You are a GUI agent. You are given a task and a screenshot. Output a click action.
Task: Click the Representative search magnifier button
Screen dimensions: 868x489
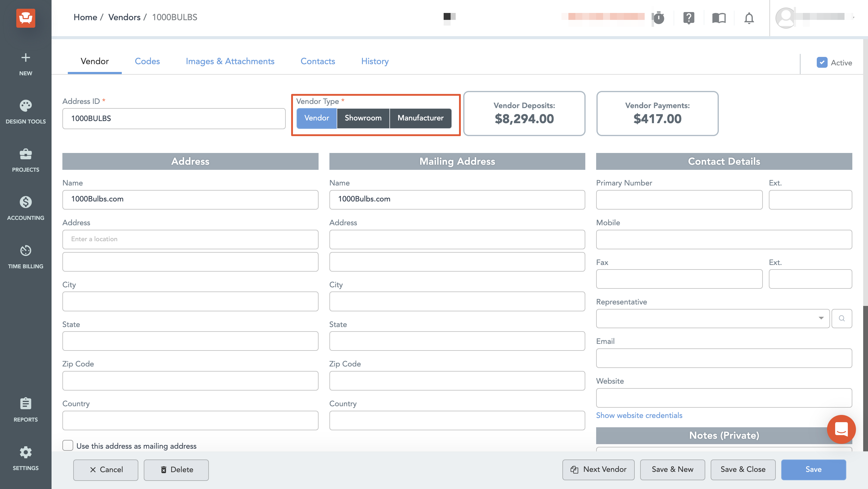click(841, 318)
